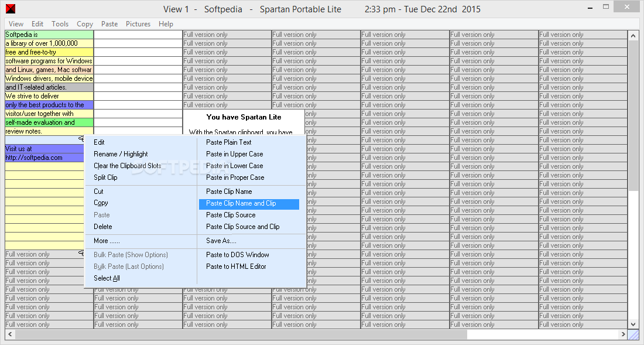Viewport: 644px width, 345px height.
Task: Select clip 'free and free-to-try'
Action: (49, 52)
